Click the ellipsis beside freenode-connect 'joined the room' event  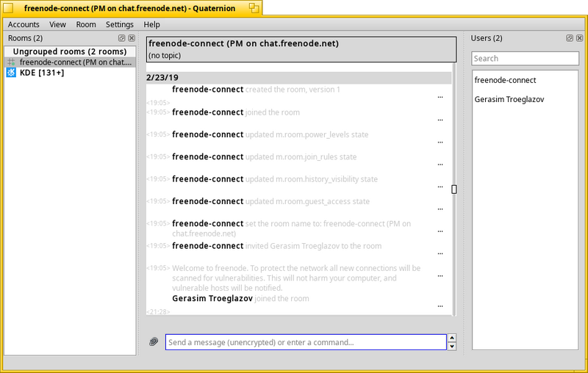click(x=440, y=120)
